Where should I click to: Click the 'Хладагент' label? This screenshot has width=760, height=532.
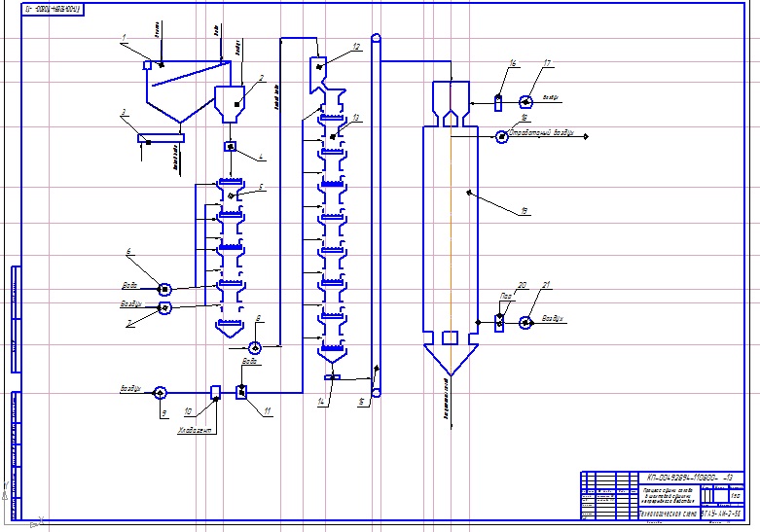[x=195, y=430]
